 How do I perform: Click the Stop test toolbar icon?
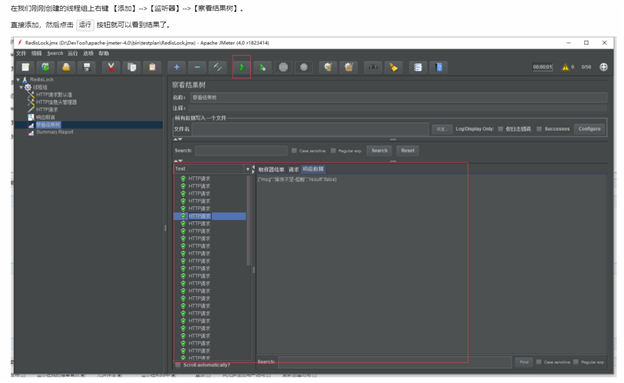pyautogui.click(x=283, y=67)
